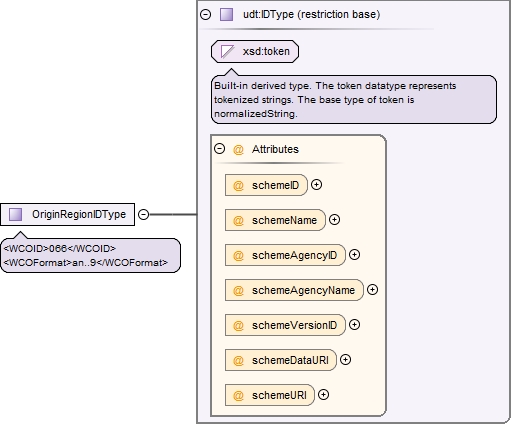Collapse the Attributes group
The height and width of the screenshot is (425, 512).
(x=219, y=149)
